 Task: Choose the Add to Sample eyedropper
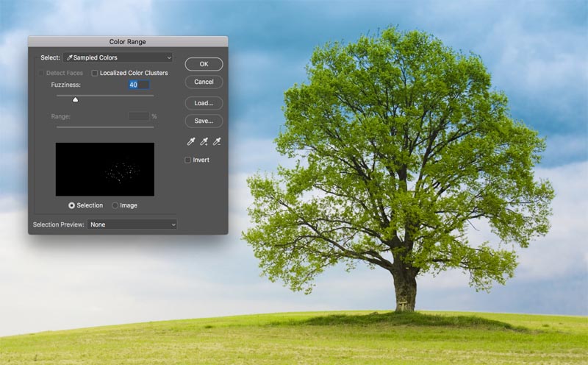[x=203, y=141]
